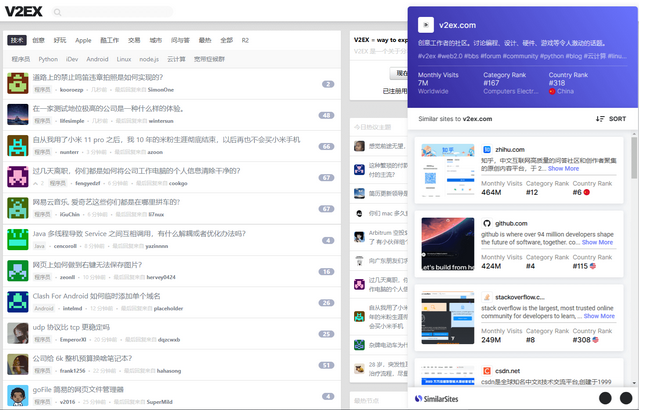Click the 26 reply count badge
The height and width of the screenshot is (419, 645).
coord(326,303)
